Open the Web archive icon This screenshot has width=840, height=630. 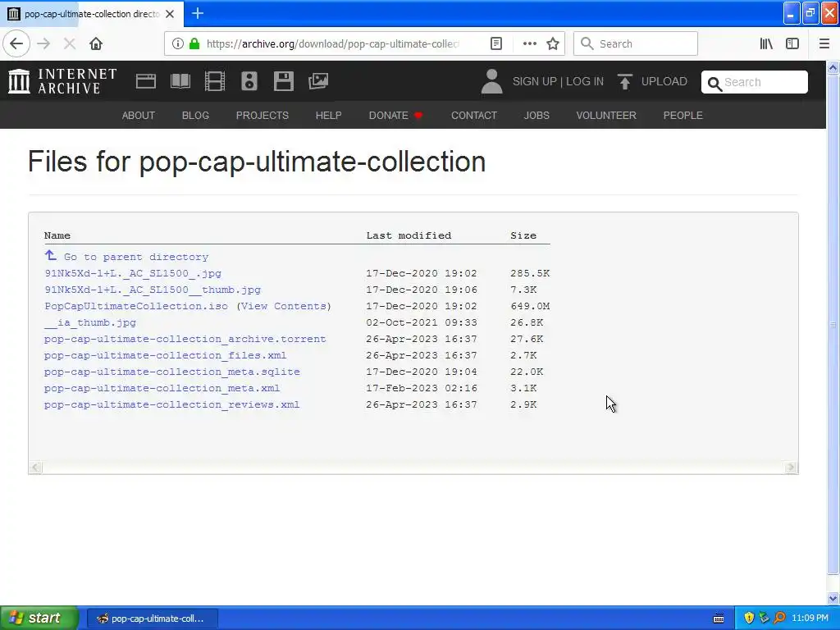(x=146, y=81)
